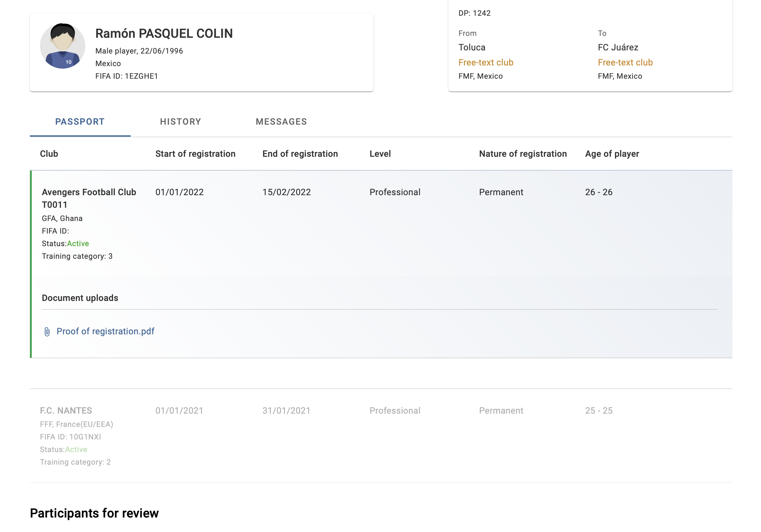This screenshot has width=761, height=532.
Task: Click the 31/01/2021 end date
Action: (x=287, y=411)
